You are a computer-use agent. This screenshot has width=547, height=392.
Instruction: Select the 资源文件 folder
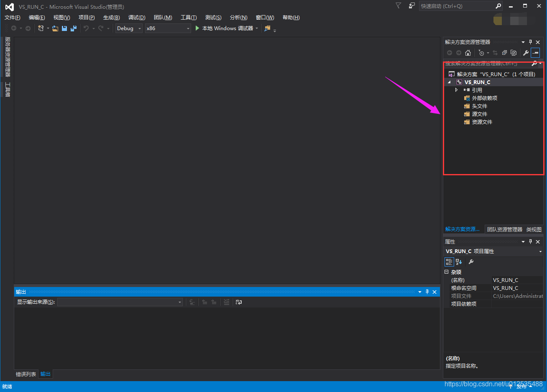482,122
